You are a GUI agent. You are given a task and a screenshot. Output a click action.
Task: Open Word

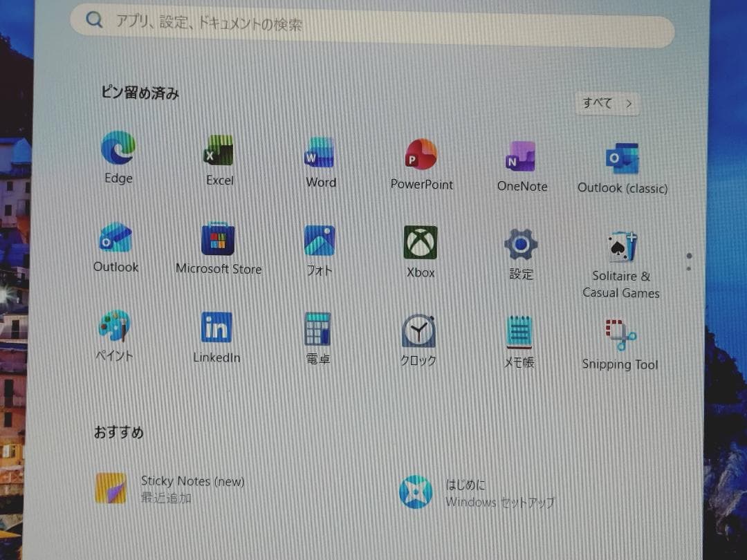pos(319,153)
